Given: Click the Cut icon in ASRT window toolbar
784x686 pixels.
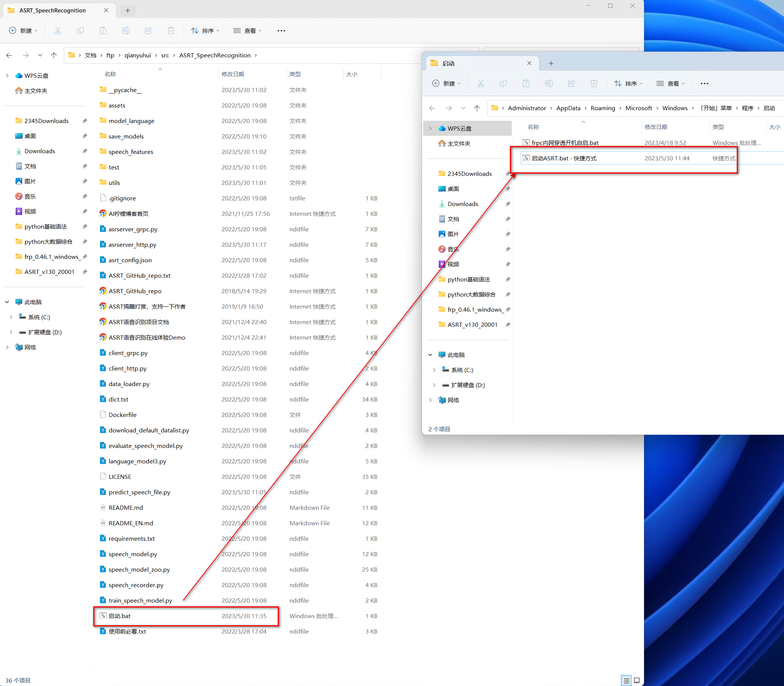Looking at the screenshot, I should 57,31.
